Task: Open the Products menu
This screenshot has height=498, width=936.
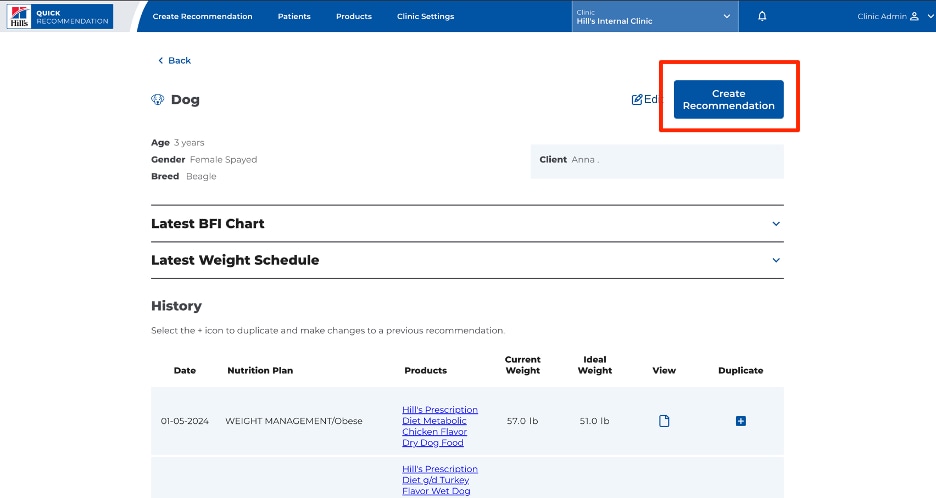Action: point(353,16)
